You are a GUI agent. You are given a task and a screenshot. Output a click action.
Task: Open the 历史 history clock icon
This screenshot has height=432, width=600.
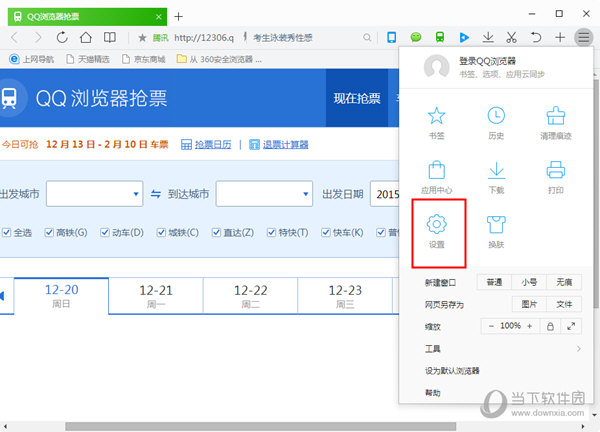[496, 116]
